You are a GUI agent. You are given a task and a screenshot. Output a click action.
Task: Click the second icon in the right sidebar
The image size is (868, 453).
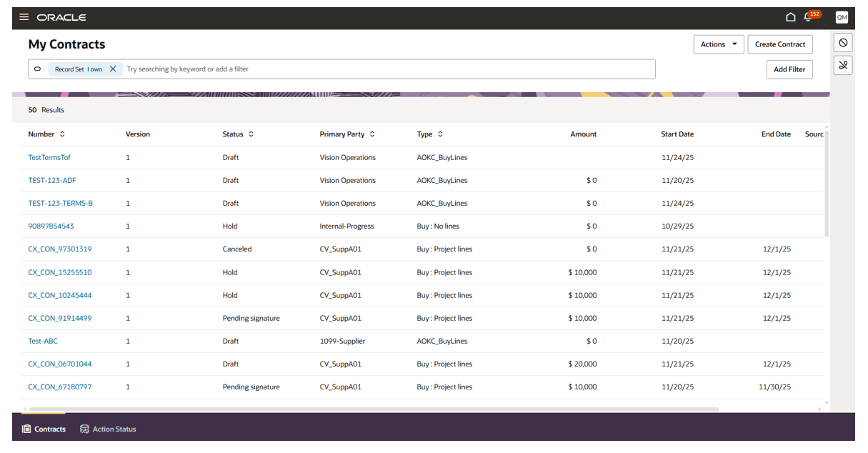[843, 65]
